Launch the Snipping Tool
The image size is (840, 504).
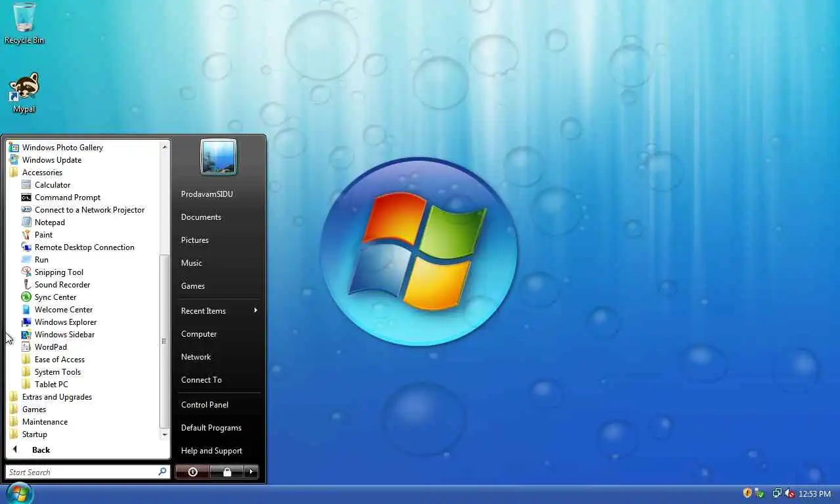coord(52,272)
